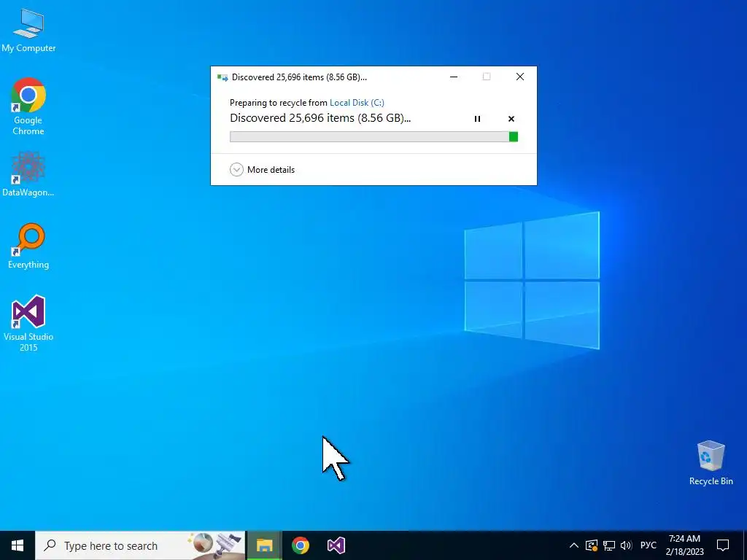Select the Visual Studio 2015 desktop shortcut
The width and height of the screenshot is (747, 560).
point(28,323)
